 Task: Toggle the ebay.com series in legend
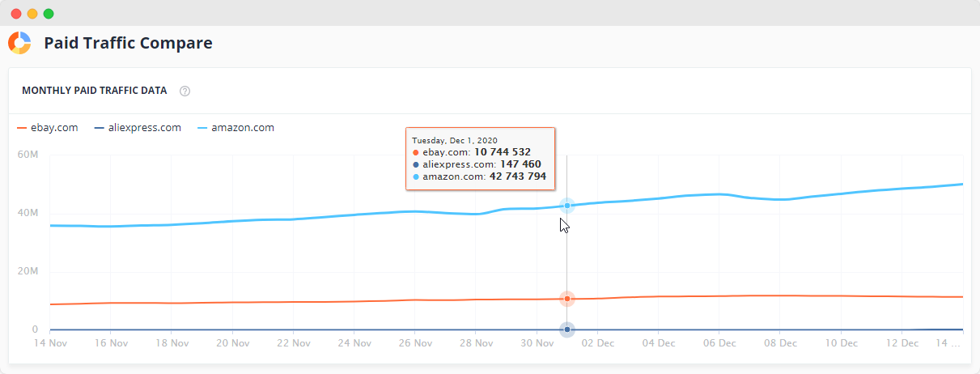(48, 127)
